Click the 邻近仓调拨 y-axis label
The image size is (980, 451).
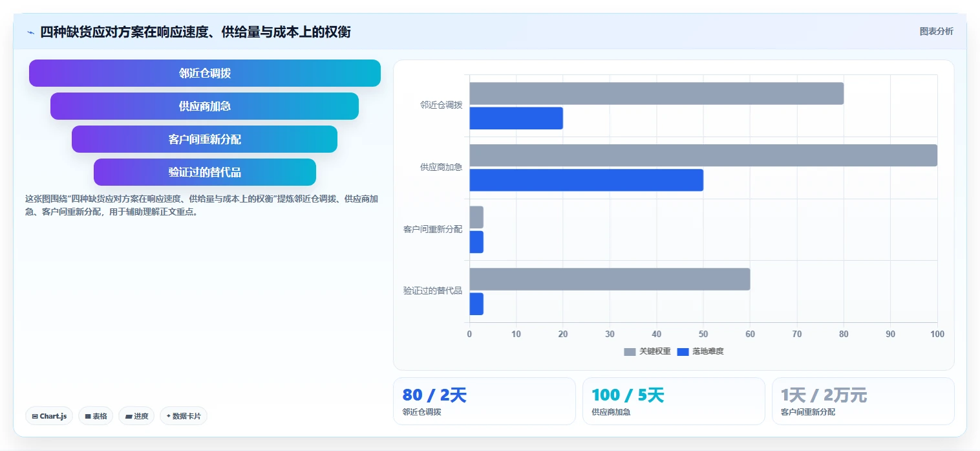(x=442, y=105)
